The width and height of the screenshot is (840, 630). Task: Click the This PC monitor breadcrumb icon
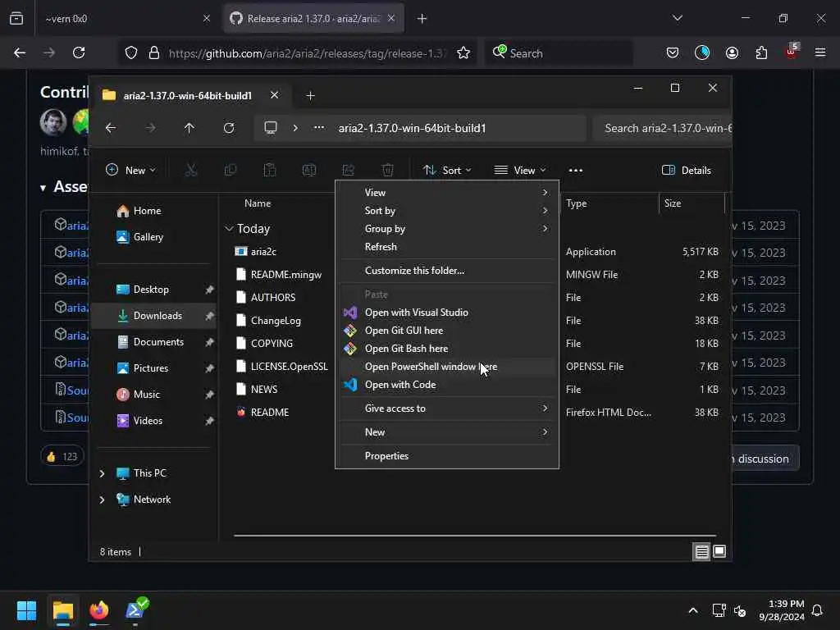pyautogui.click(x=271, y=128)
